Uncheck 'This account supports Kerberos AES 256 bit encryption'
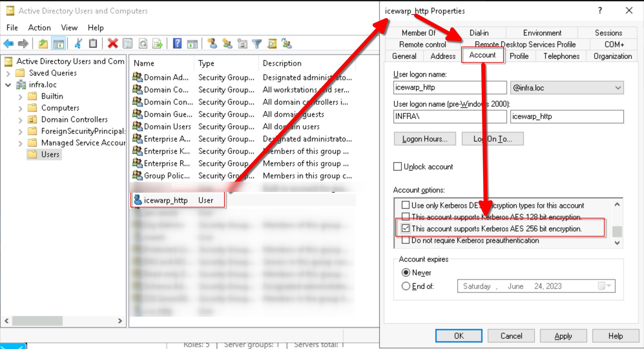 pyautogui.click(x=405, y=228)
